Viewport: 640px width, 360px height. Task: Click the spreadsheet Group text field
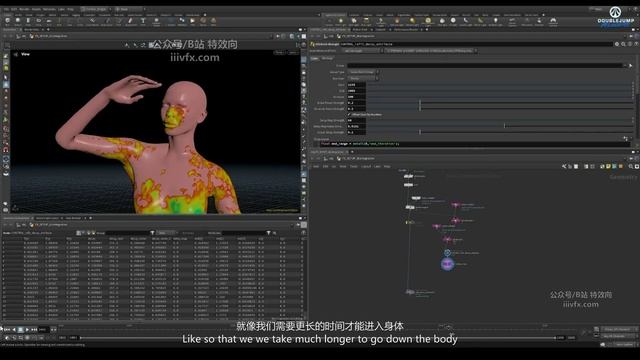click(x=127, y=233)
